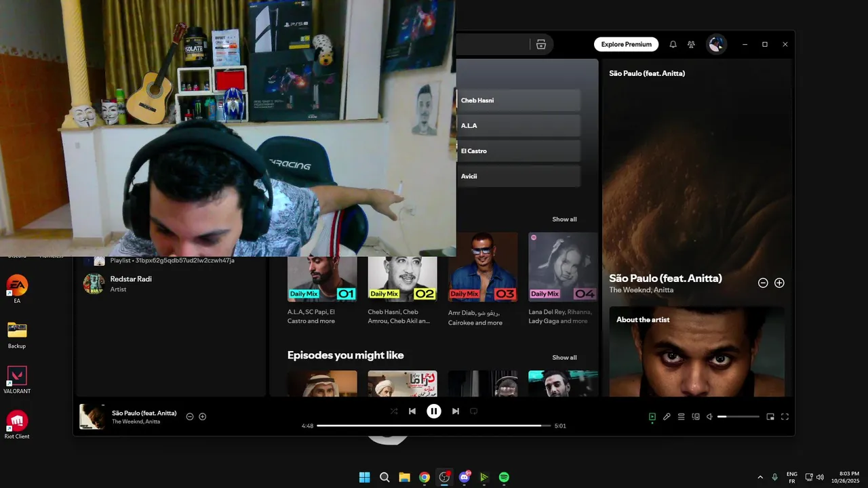Open the What's New notification bell
This screenshot has width=868, height=488.
click(673, 44)
